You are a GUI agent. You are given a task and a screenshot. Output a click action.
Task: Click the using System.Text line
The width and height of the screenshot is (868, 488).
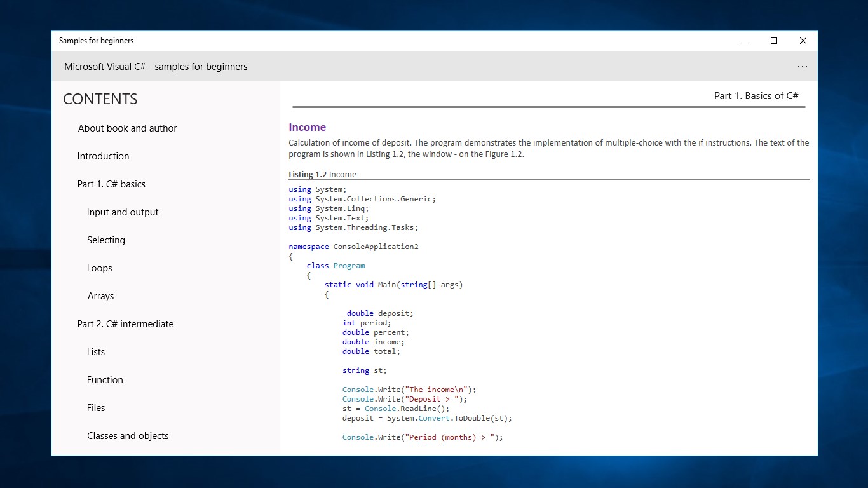[329, 218]
